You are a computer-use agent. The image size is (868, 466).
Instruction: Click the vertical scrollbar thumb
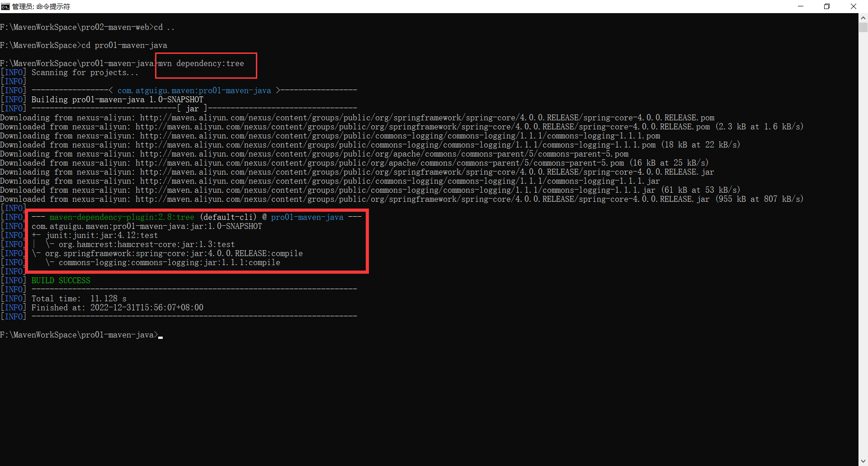click(863, 27)
